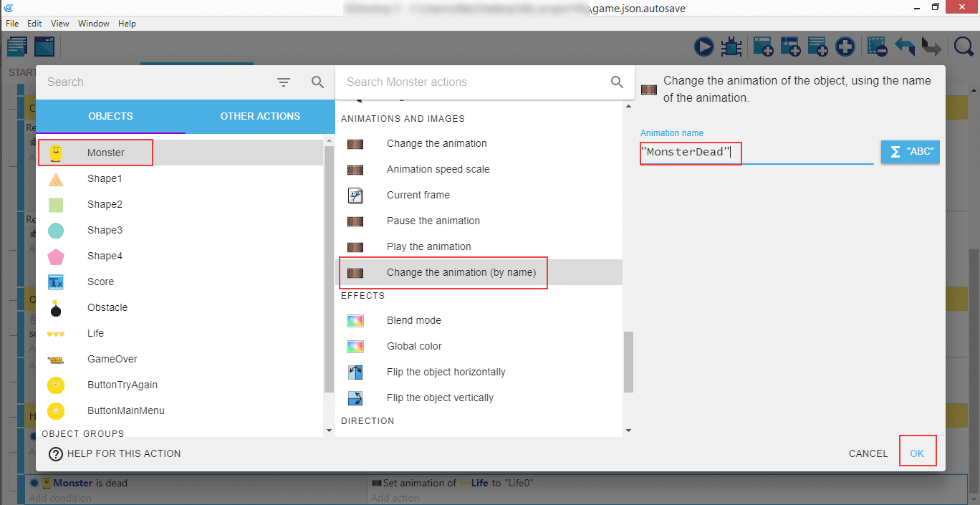The width and height of the screenshot is (980, 505).
Task: Open the project manager icon at top left
Action: pos(17,47)
